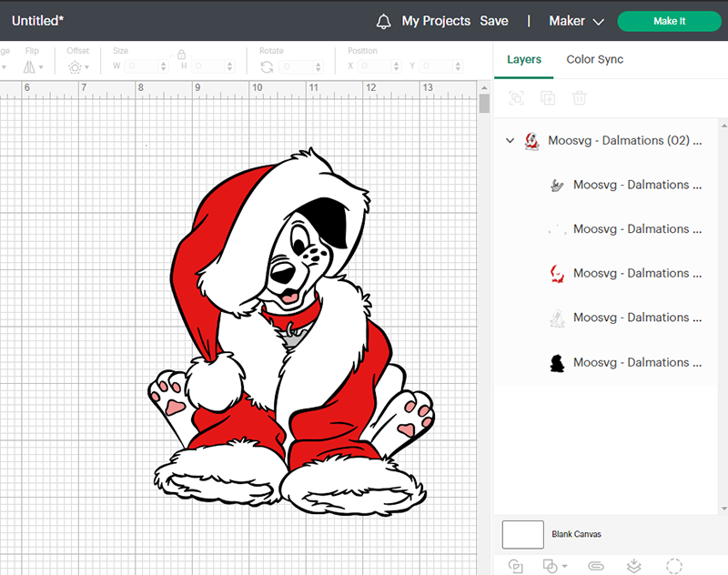
Task: Open the Offset tool
Action: (78, 67)
